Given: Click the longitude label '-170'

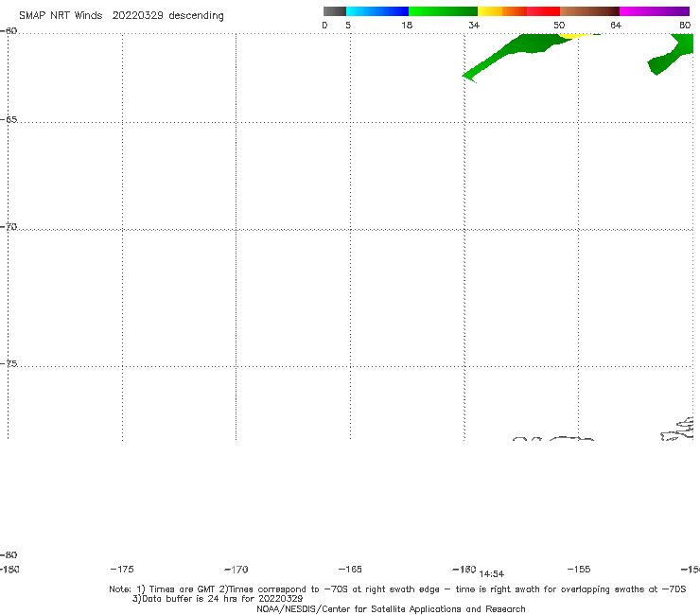Looking at the screenshot, I should click(x=236, y=570).
